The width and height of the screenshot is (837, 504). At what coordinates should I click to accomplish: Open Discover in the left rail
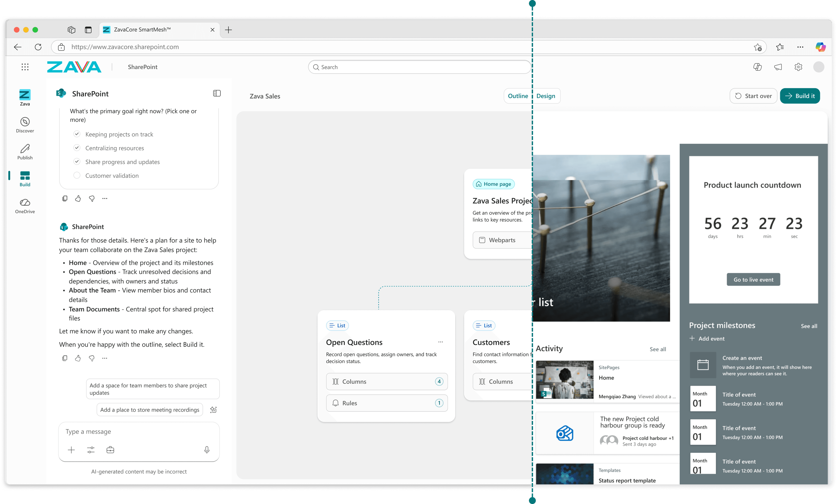(x=25, y=125)
